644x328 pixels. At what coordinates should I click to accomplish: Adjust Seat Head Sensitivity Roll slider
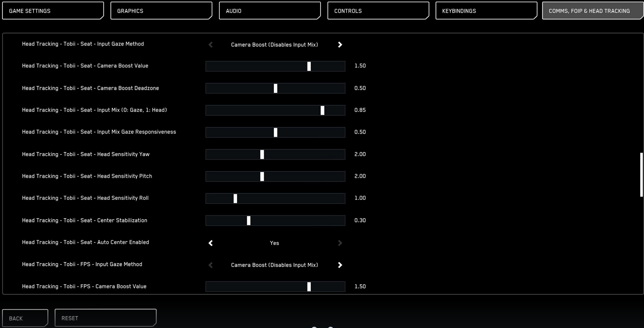(x=275, y=199)
